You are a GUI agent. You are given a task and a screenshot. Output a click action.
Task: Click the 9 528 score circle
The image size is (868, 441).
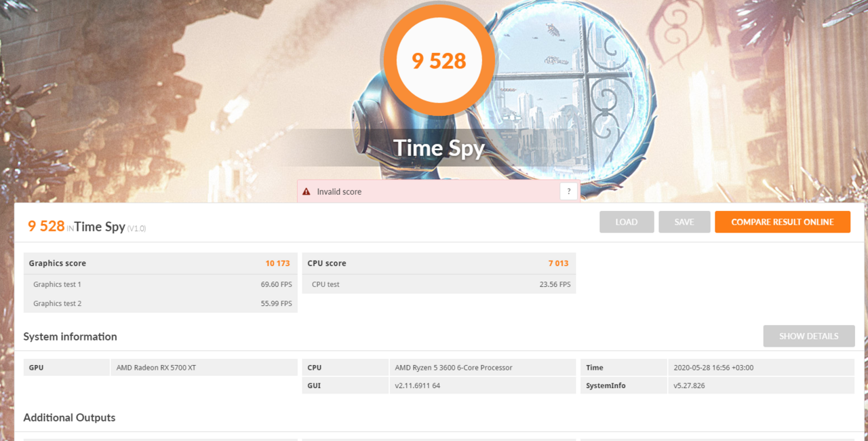439,60
